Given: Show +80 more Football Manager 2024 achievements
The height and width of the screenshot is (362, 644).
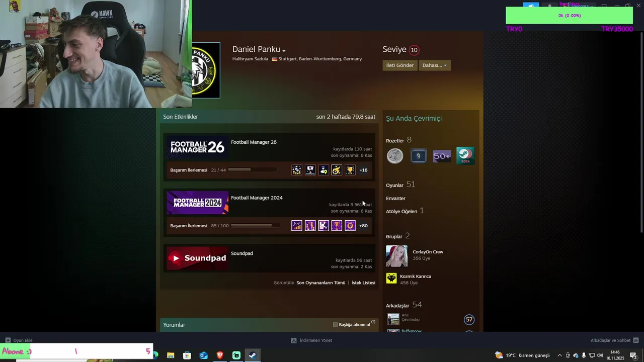Looking at the screenshot, I should point(363,226).
